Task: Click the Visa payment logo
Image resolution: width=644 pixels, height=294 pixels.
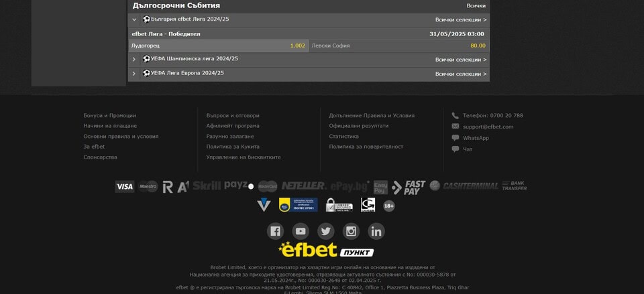Action: tap(125, 187)
